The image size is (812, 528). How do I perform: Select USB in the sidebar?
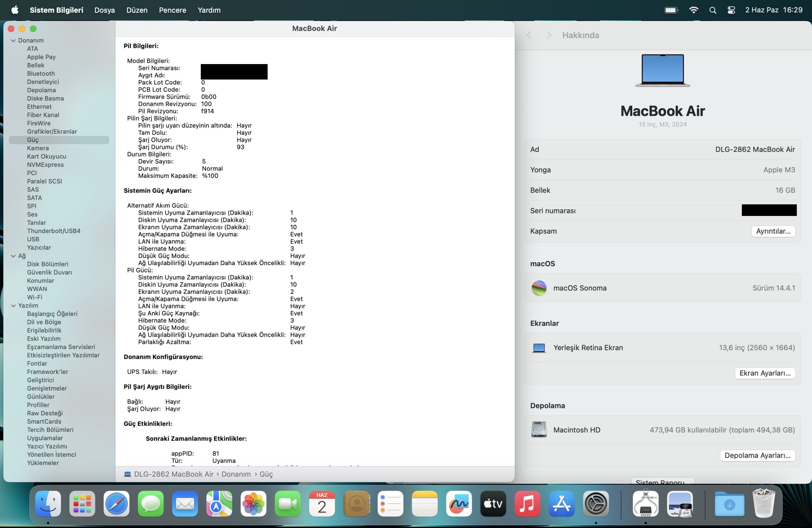pyautogui.click(x=33, y=239)
